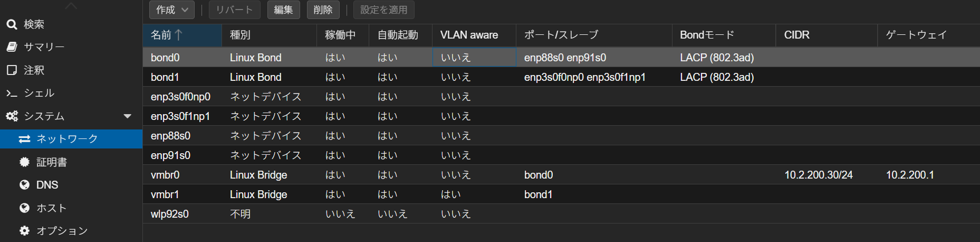The image size is (980, 242).
Task: Click the sort arrow beside 名前
Action: [x=178, y=35]
